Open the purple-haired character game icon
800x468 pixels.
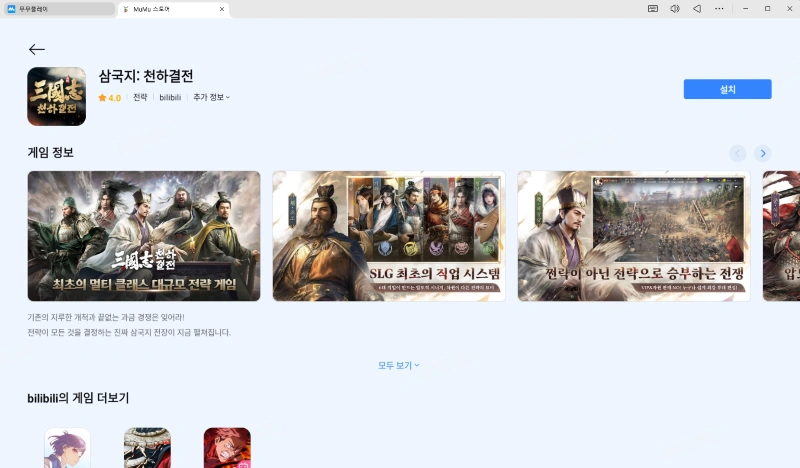pyautogui.click(x=67, y=448)
